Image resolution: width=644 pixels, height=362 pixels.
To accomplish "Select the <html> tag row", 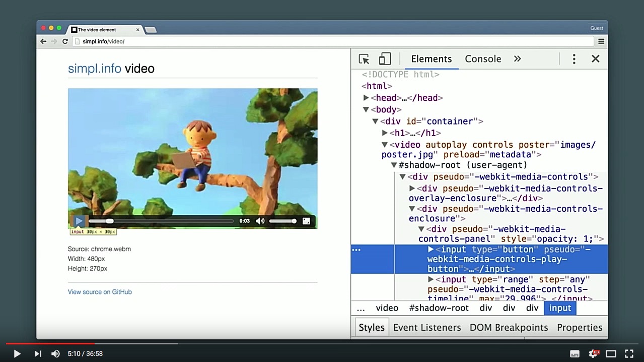I will 377,86.
